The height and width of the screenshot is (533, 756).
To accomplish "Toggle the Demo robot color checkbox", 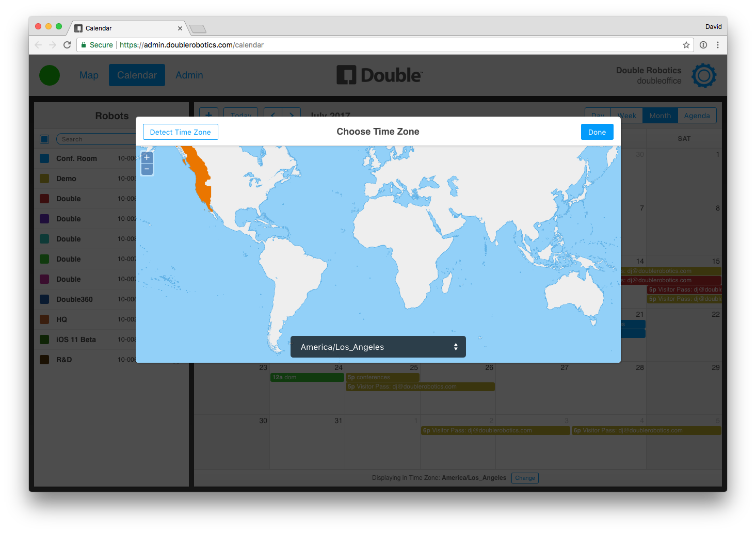I will pos(44,179).
